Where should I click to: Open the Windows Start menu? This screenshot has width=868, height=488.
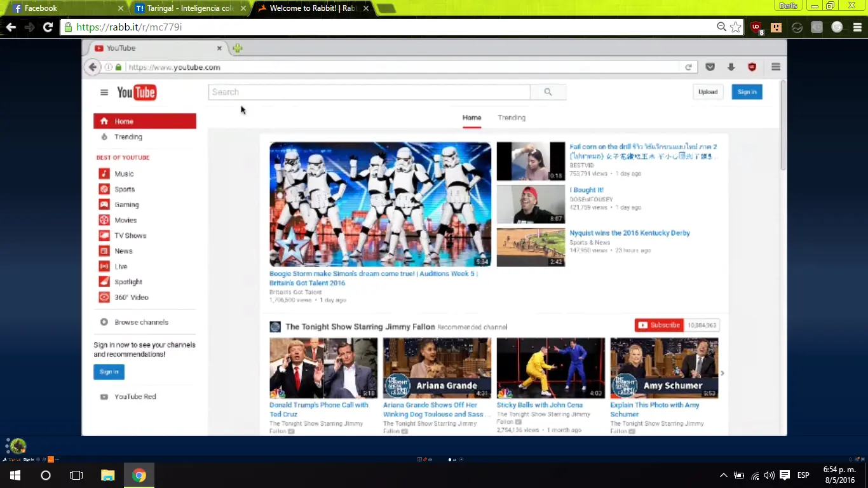click(x=15, y=475)
